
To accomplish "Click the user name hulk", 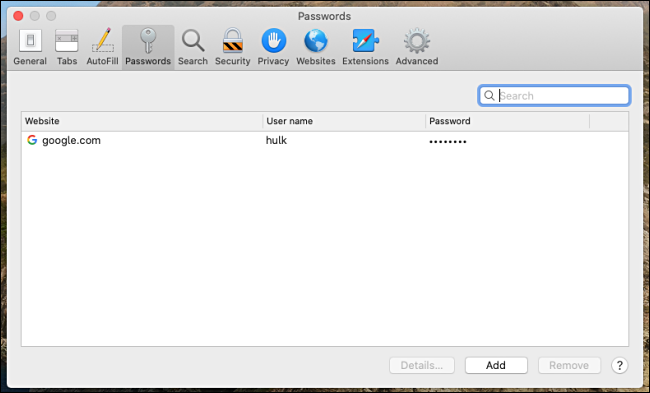I will tap(276, 140).
